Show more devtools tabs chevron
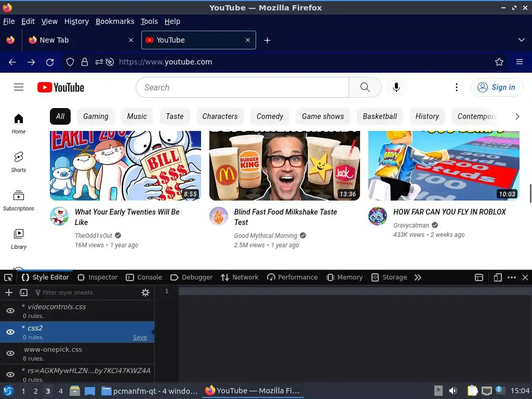Viewport: 532px width, 399px height. point(418,277)
